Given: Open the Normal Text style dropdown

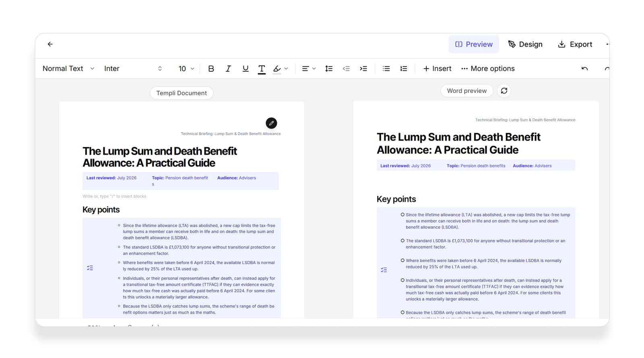Looking at the screenshot, I should click(x=68, y=68).
